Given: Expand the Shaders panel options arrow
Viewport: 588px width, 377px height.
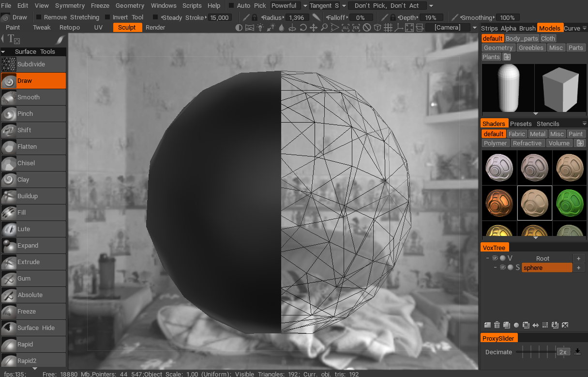Looking at the screenshot, I should point(585,124).
